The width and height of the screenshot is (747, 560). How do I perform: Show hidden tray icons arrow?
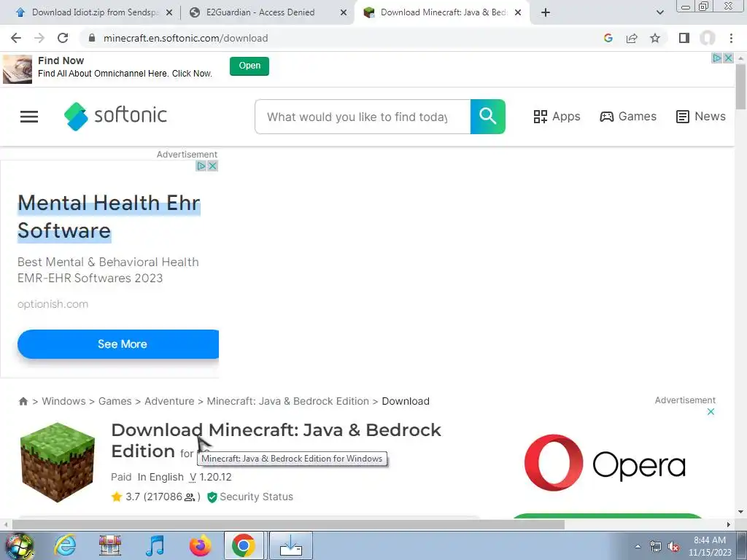point(638,547)
